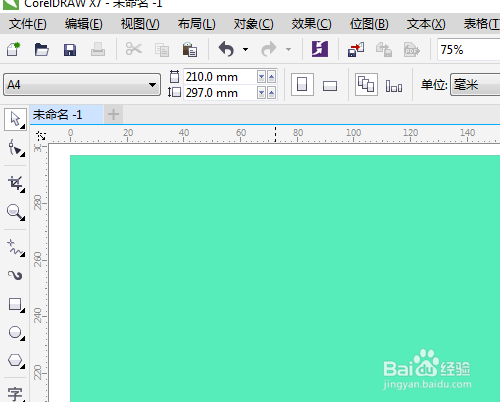This screenshot has width=500, height=402.
Task: Decrease the page width value
Action: (261, 77)
